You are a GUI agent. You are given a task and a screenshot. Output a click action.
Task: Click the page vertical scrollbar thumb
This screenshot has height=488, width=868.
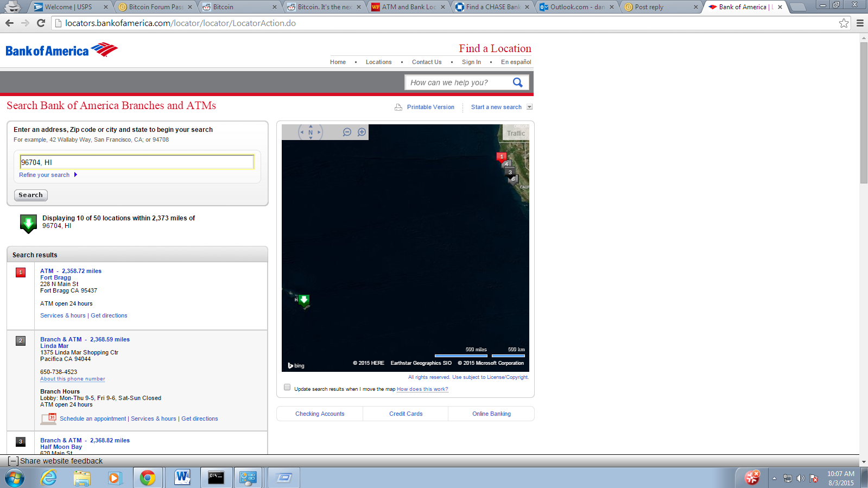(x=864, y=112)
